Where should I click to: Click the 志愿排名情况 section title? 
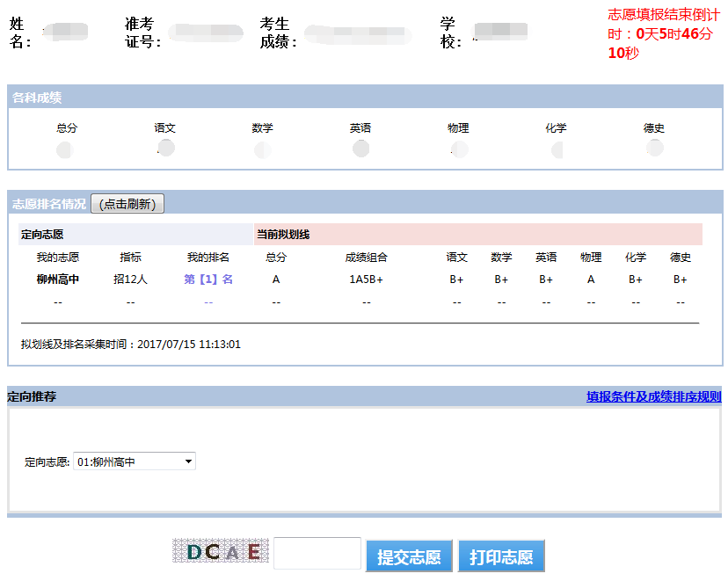pos(49,204)
